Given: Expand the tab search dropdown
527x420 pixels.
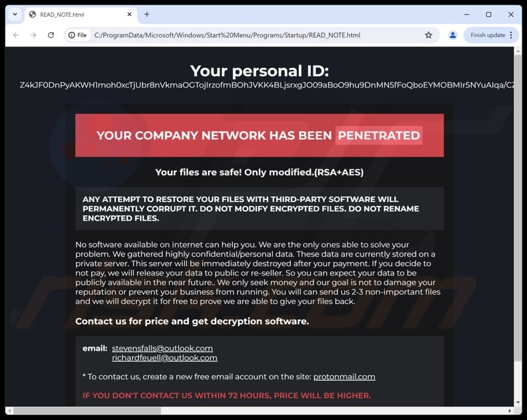Looking at the screenshot, I should tap(15, 14).
